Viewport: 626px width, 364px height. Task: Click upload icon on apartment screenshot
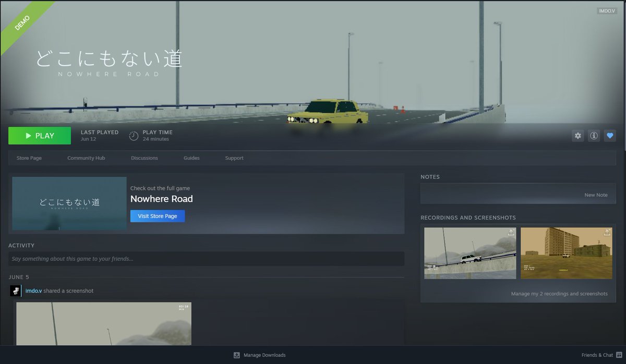607,232
